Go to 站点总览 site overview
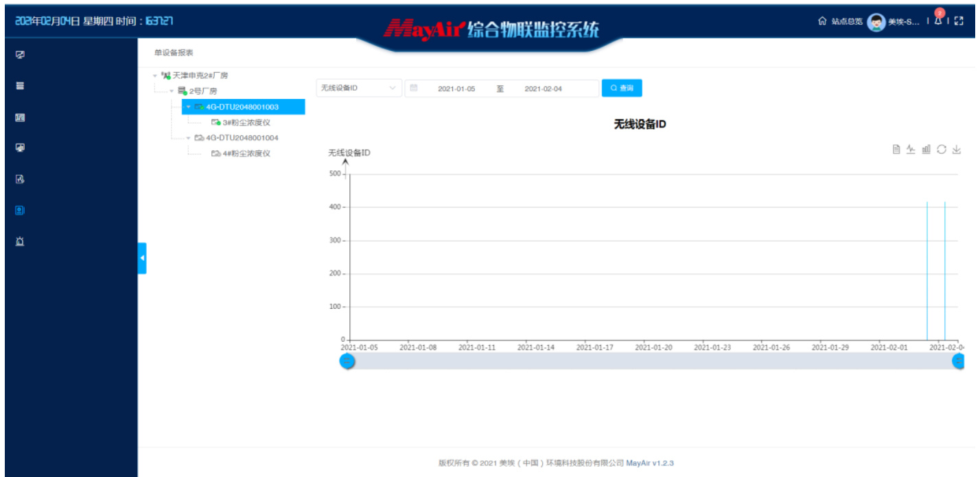The height and width of the screenshot is (477, 980). [x=847, y=22]
